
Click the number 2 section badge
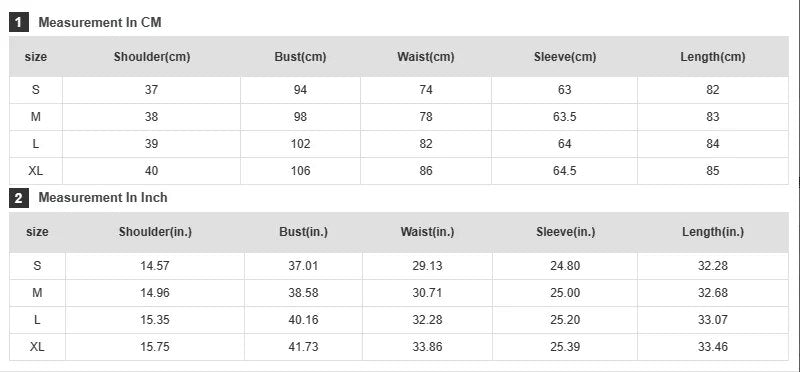[19, 198]
